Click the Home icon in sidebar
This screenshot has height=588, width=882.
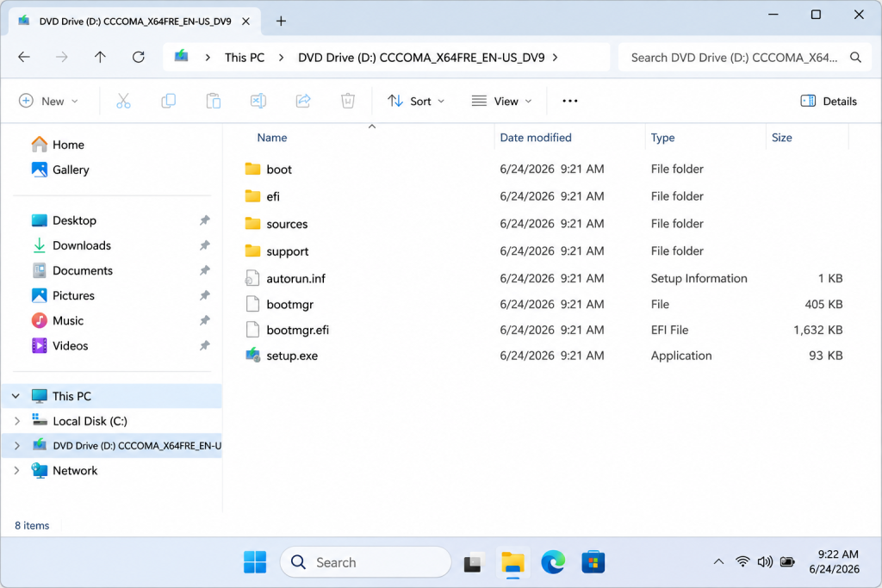point(40,145)
